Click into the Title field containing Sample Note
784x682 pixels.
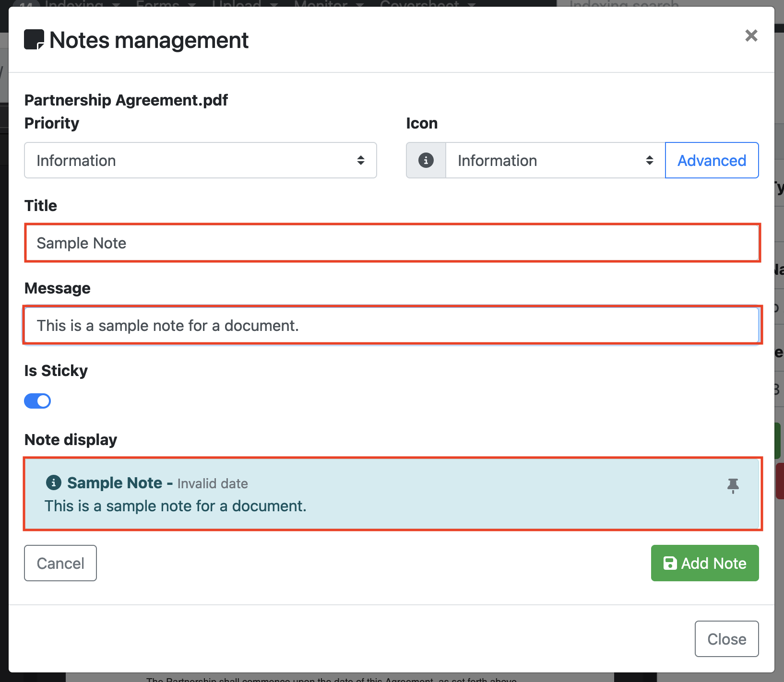pyautogui.click(x=392, y=243)
